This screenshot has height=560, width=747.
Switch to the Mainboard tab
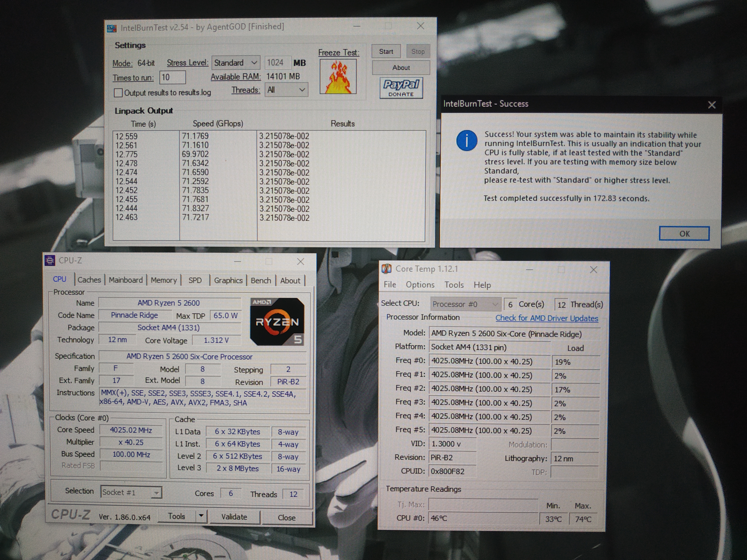[x=126, y=280]
